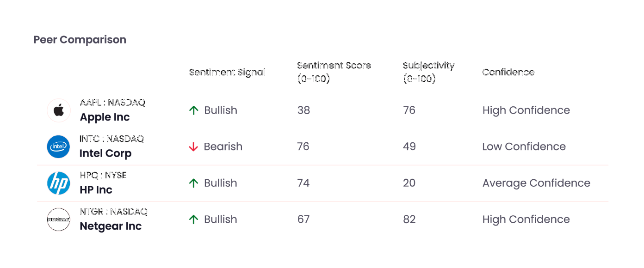Click Intel's Low Confidence value
Screen dimensions: 644x268
coord(524,146)
